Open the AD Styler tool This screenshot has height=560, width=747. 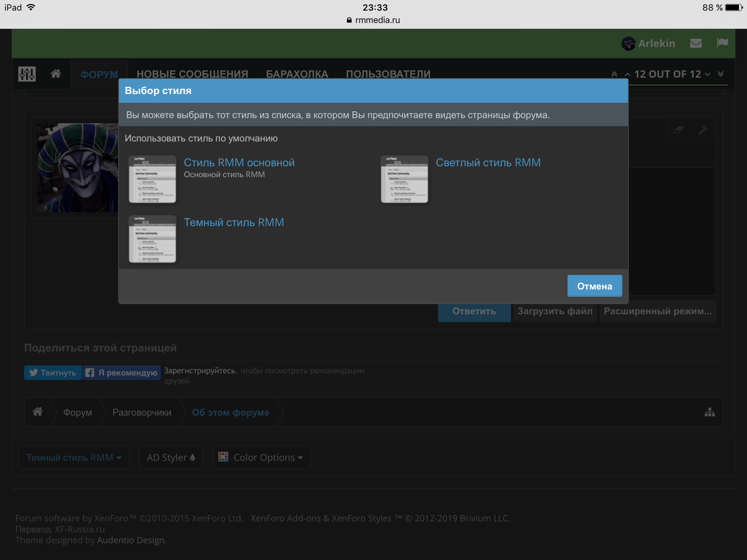click(x=171, y=458)
